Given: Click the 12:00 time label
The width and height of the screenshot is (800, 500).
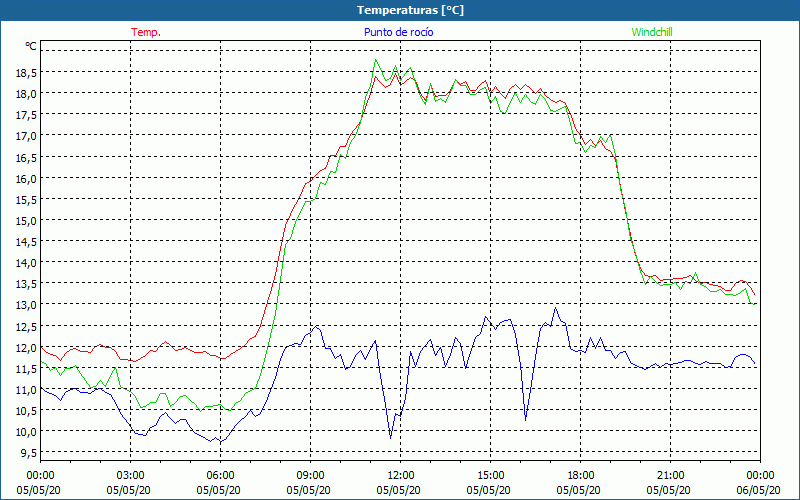Looking at the screenshot, I should [401, 476].
